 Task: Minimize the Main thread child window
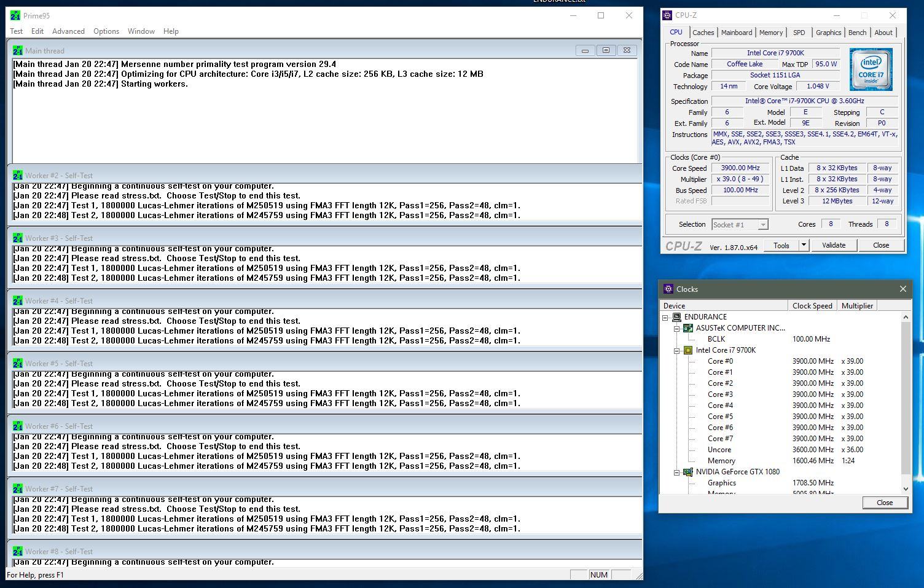(x=585, y=50)
